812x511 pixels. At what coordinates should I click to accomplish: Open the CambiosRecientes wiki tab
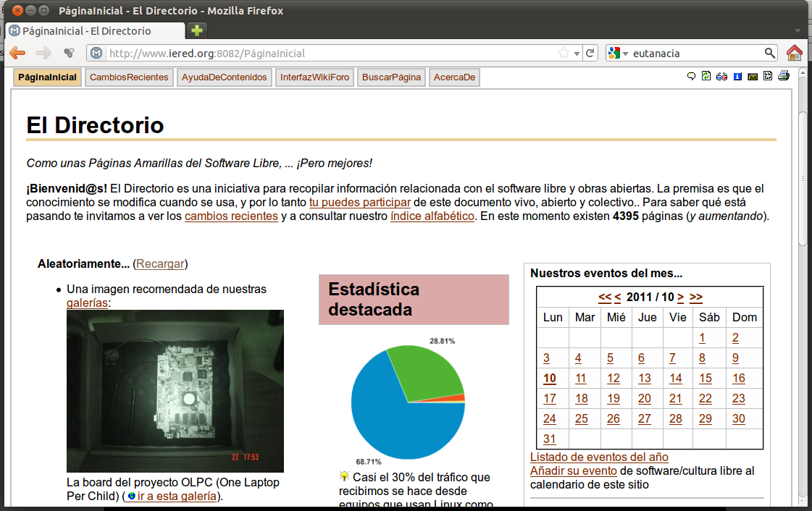point(129,77)
